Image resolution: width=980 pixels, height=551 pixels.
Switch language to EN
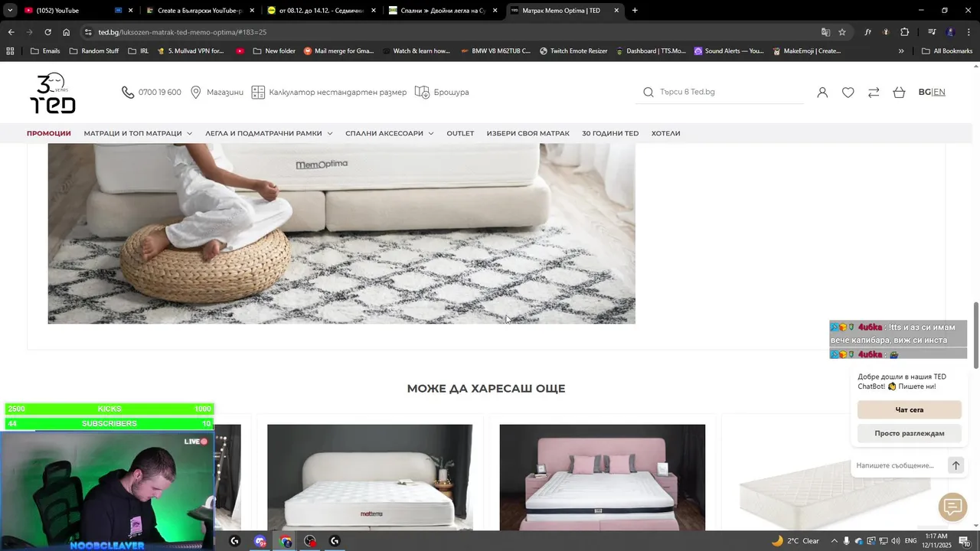click(939, 92)
